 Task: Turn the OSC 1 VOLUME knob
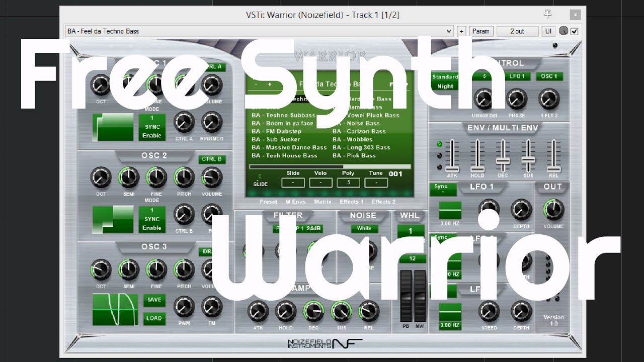pyautogui.click(x=212, y=85)
